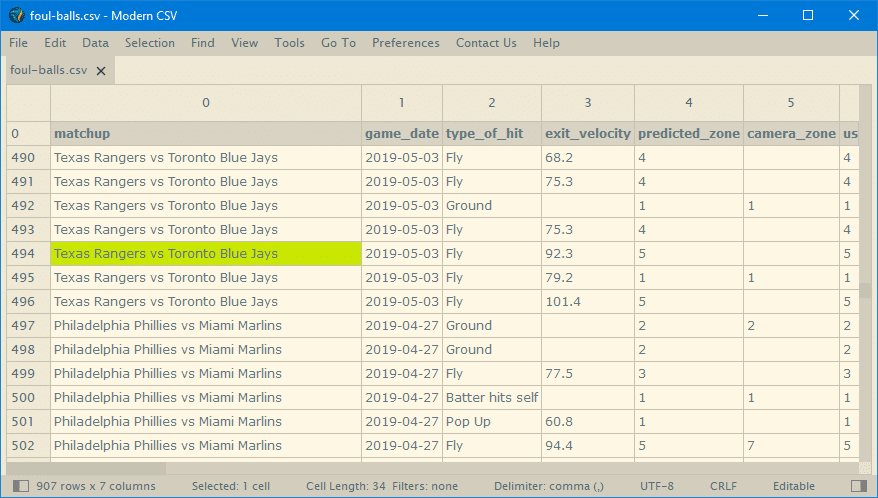Select exit velocity cell 94.4

(x=588, y=445)
